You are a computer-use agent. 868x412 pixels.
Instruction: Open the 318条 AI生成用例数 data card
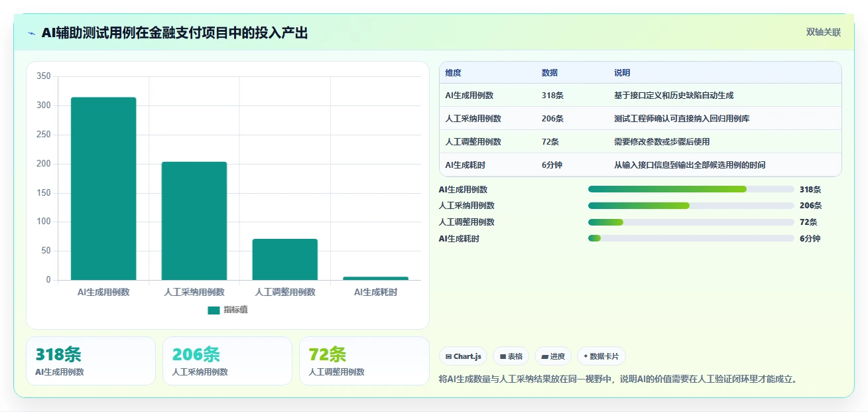(91, 361)
